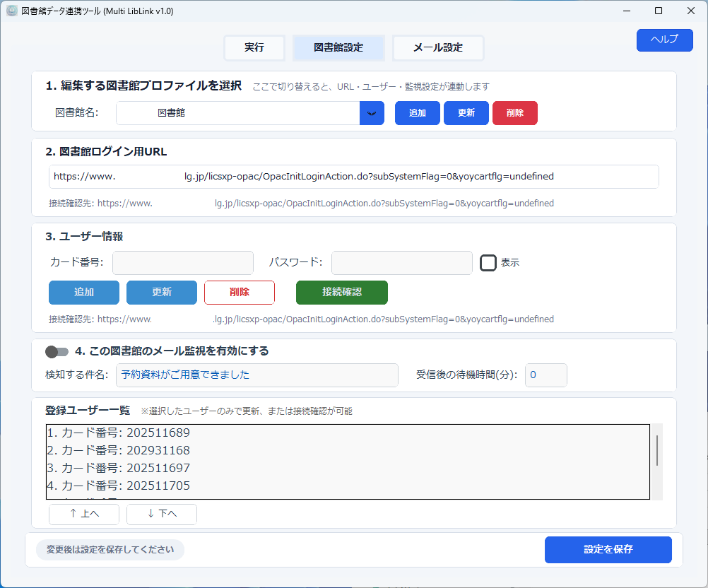
Task: Toggle the mail monitoring switch
Action: (57, 352)
